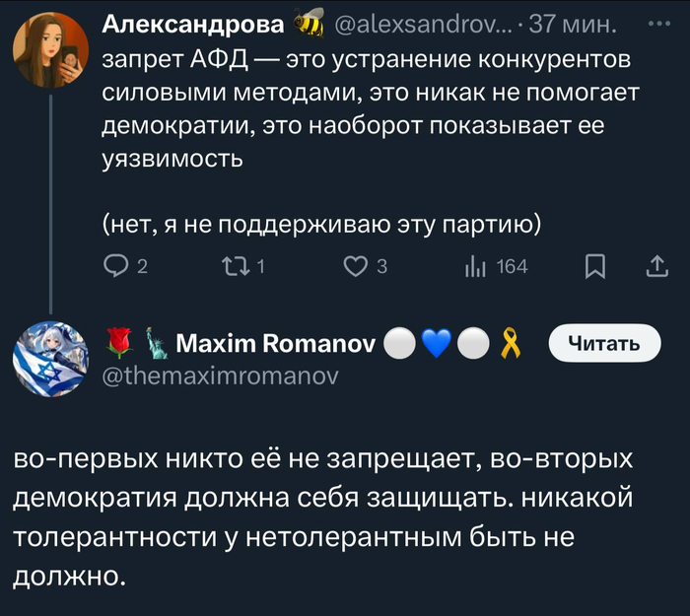Click the yellow ribbon emoji badge
Image resolution: width=690 pixels, height=616 pixels.
click(x=512, y=343)
